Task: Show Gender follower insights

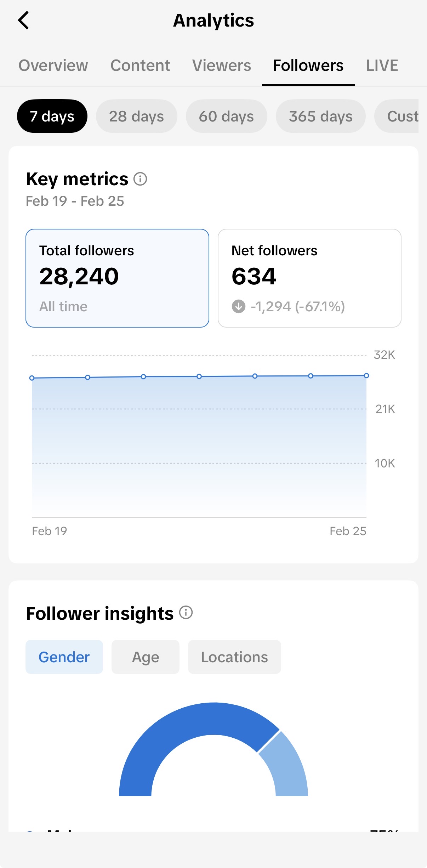Action: pyautogui.click(x=64, y=657)
